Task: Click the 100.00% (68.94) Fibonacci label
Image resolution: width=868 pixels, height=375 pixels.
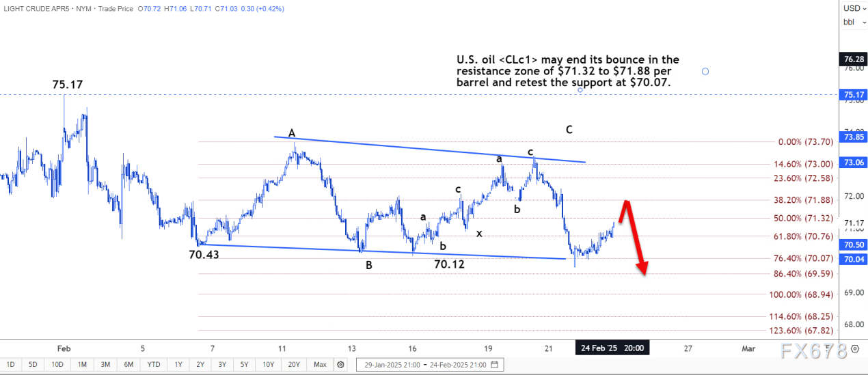Action: point(800,294)
